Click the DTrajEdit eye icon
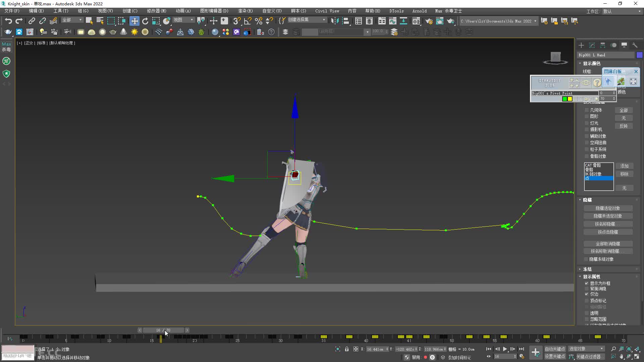Screen dimensions: 644x362 [586, 82]
